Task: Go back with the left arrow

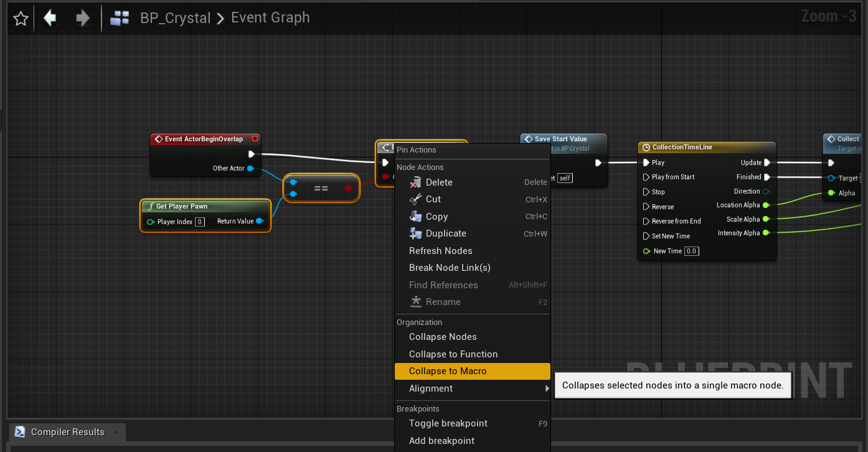Action: tap(50, 18)
